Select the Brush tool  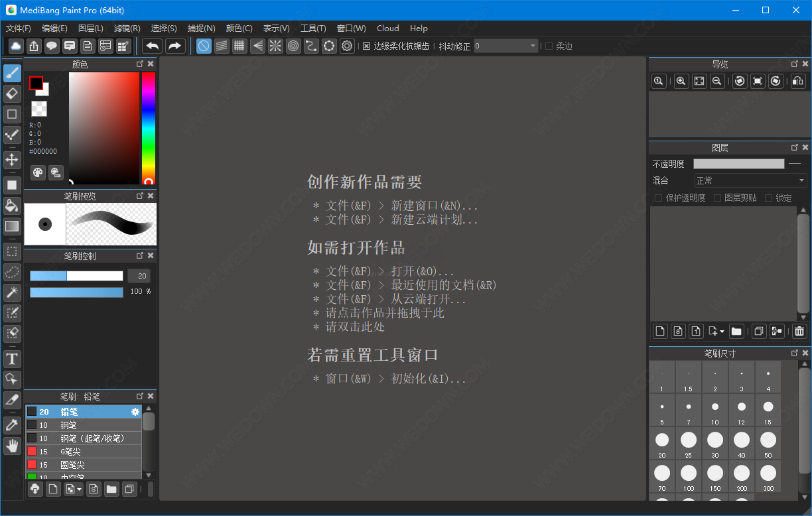[x=12, y=73]
